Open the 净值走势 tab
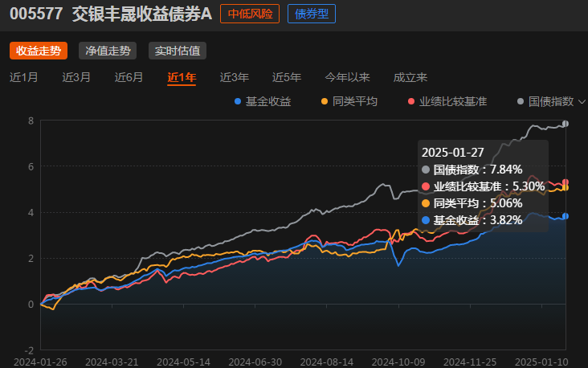588x368 pixels. click(108, 51)
